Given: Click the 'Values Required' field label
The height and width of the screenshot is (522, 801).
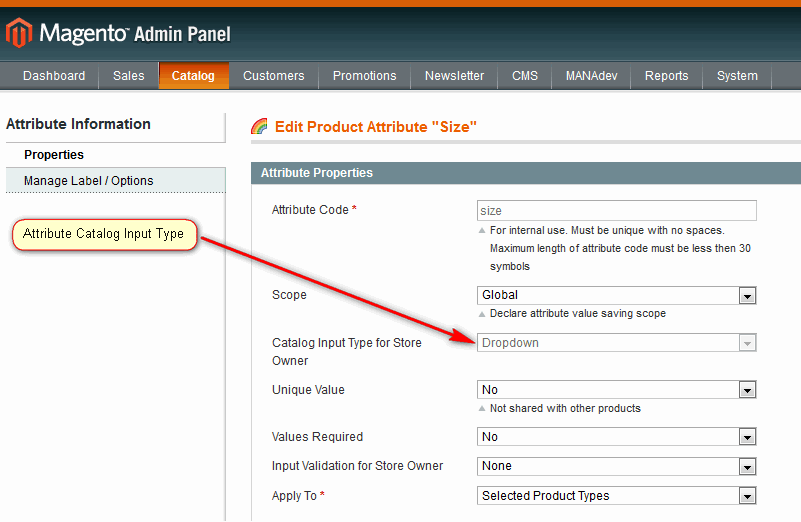Looking at the screenshot, I should point(317,437).
